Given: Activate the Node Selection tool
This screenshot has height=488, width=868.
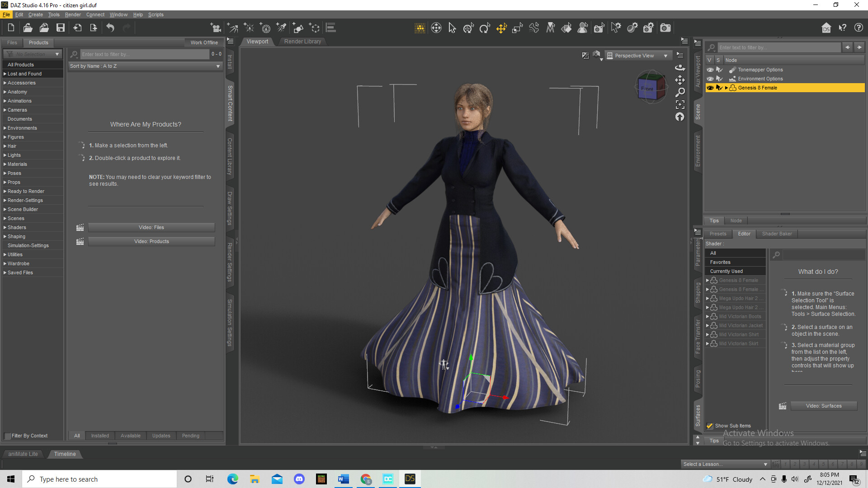Looking at the screenshot, I should (x=453, y=28).
